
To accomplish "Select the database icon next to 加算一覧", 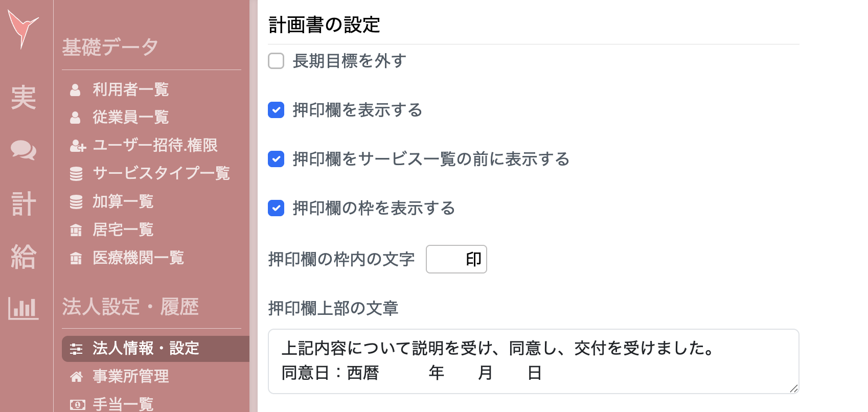I will (x=76, y=202).
